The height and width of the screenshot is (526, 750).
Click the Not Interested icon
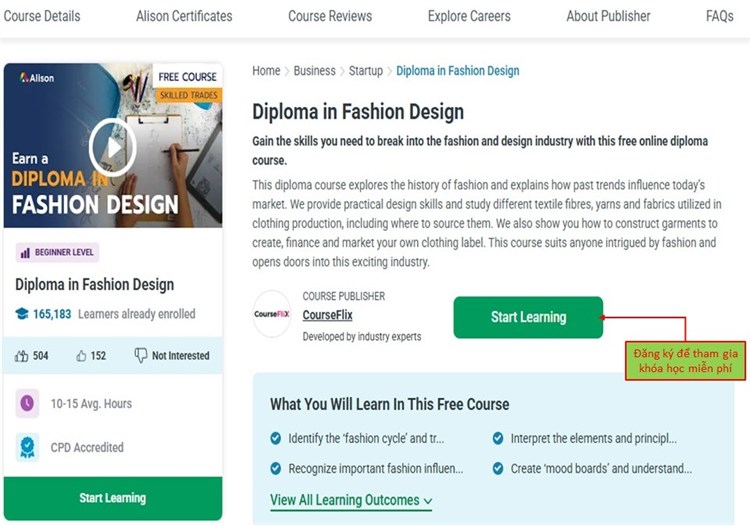[141, 355]
